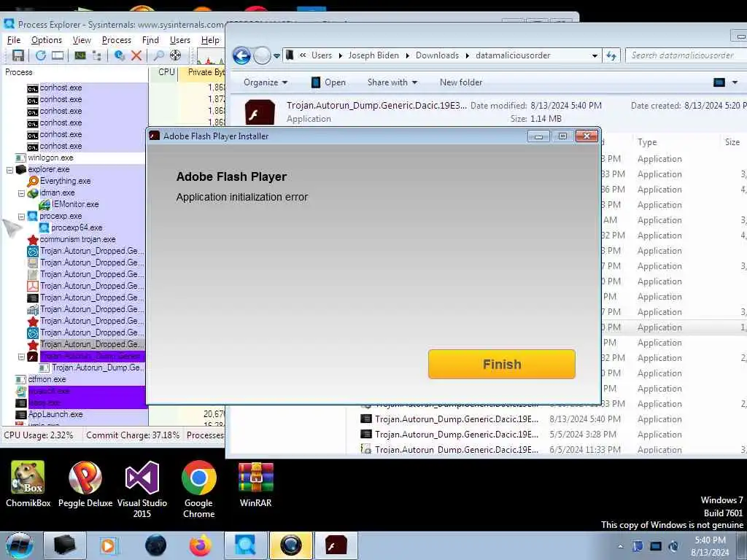Image resolution: width=747 pixels, height=560 pixels.
Task: Click the Type column header in Explorer
Action: (647, 142)
